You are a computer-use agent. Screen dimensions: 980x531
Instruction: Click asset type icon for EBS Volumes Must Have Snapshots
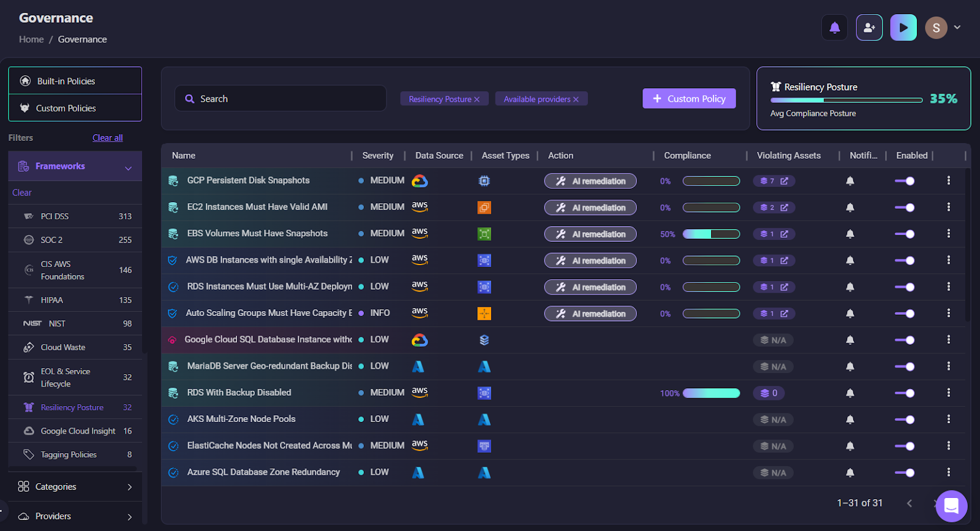pos(484,234)
